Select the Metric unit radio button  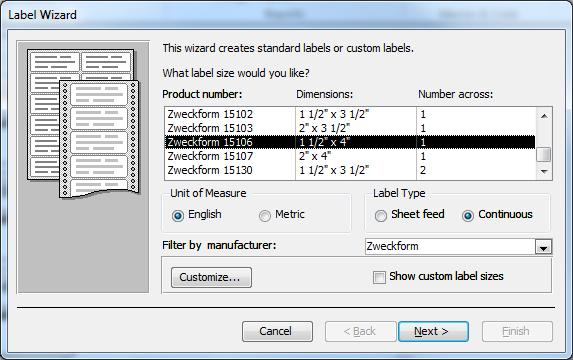coord(265,216)
